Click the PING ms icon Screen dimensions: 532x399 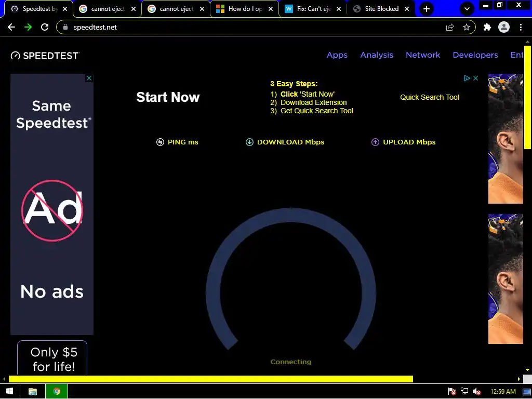tap(160, 142)
